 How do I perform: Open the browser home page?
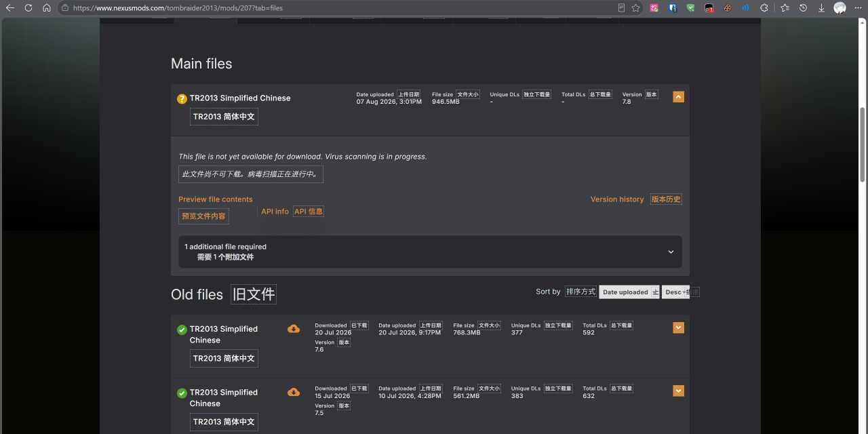click(47, 8)
